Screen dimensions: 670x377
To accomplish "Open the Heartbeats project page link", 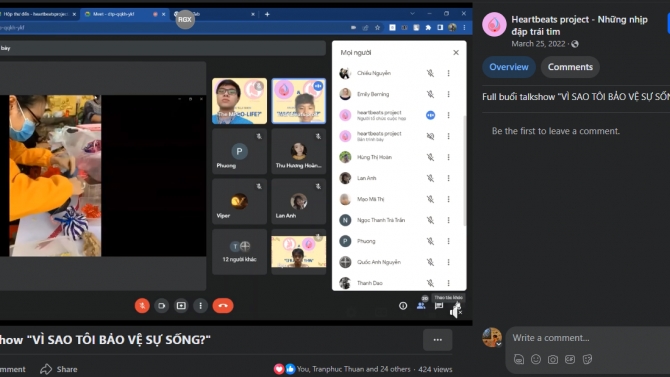I will click(579, 25).
